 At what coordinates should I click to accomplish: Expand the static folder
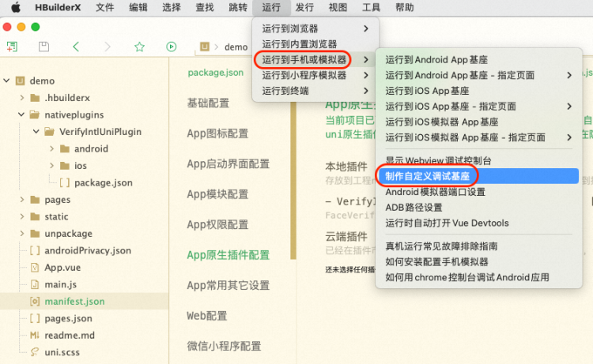(x=22, y=216)
